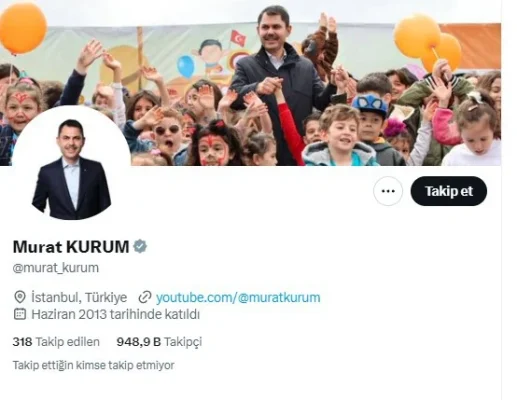Open the 318 Takip edilen list
The image size is (517, 400).
coord(56,342)
